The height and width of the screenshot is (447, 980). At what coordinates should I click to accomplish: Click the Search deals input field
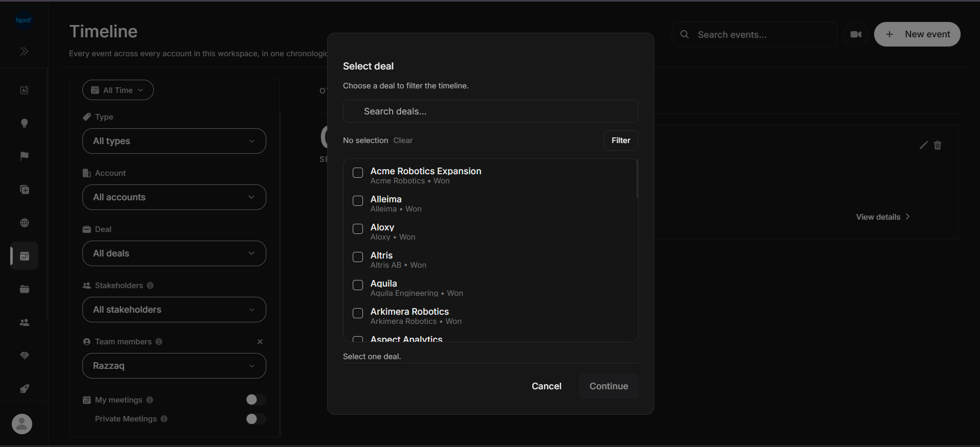pyautogui.click(x=490, y=111)
